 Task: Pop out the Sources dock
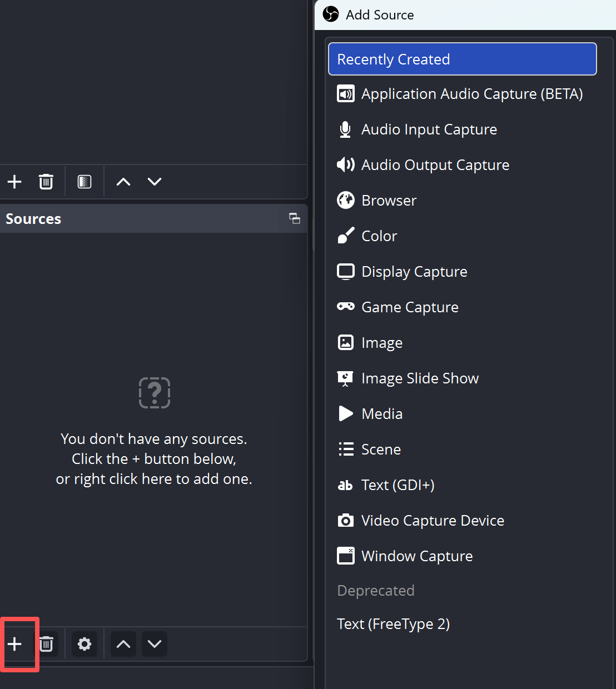pyautogui.click(x=295, y=218)
